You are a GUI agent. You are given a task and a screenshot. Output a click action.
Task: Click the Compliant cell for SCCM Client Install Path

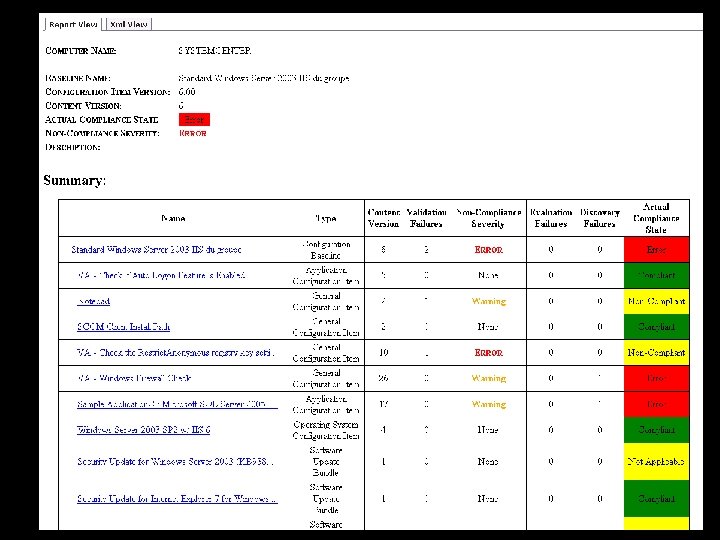[x=657, y=326]
